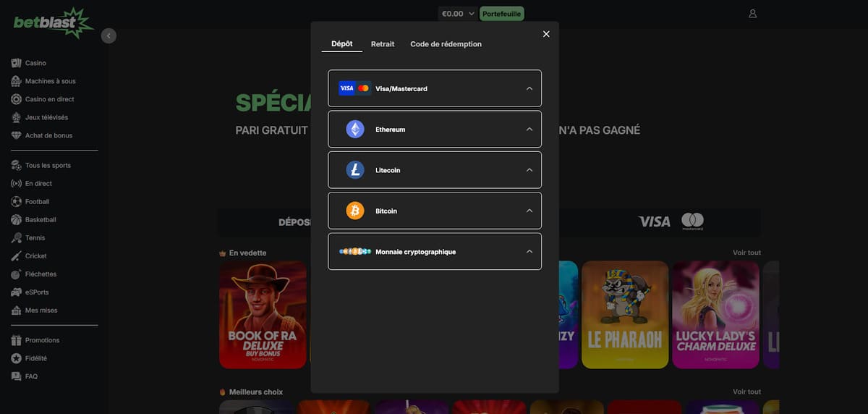Click the FAQ label in sidebar
Viewport: 868px width, 414px height.
[x=31, y=376]
